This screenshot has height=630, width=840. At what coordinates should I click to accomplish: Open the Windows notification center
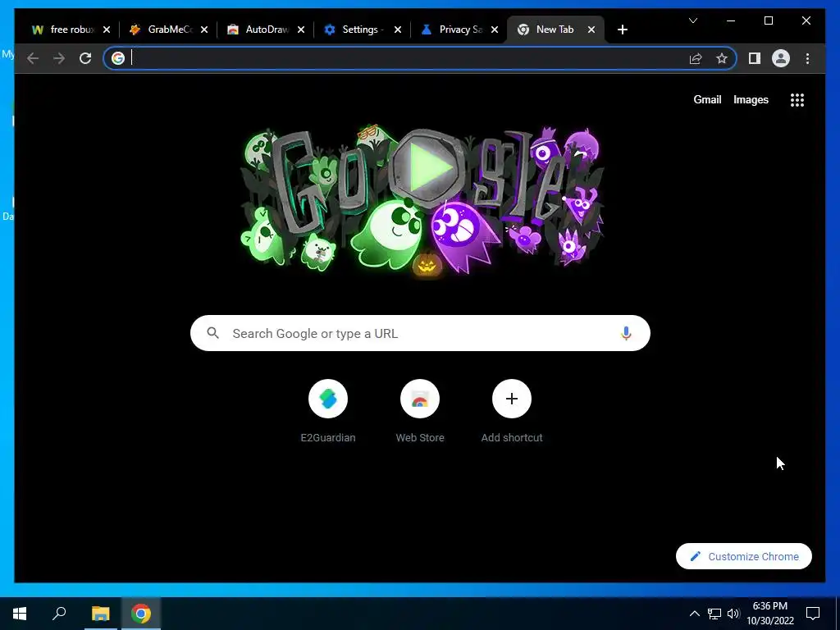[x=813, y=614]
